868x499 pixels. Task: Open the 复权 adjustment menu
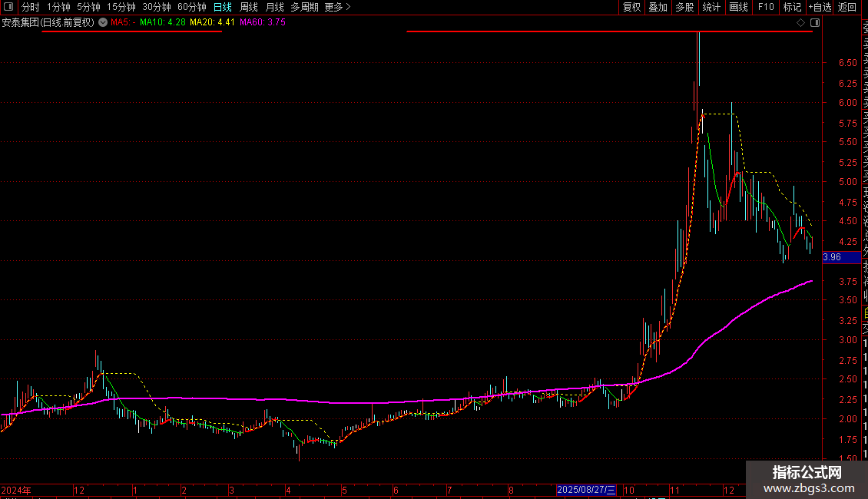click(x=631, y=7)
